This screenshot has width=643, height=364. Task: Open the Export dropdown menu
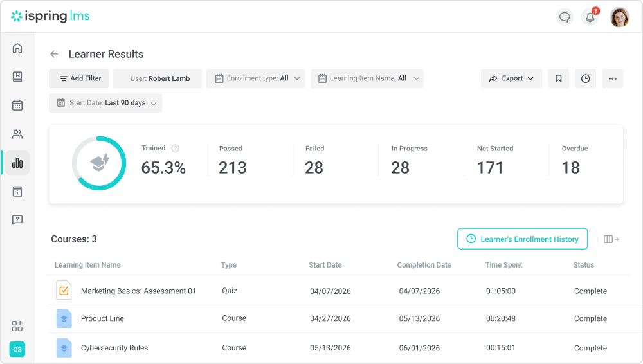tap(511, 78)
